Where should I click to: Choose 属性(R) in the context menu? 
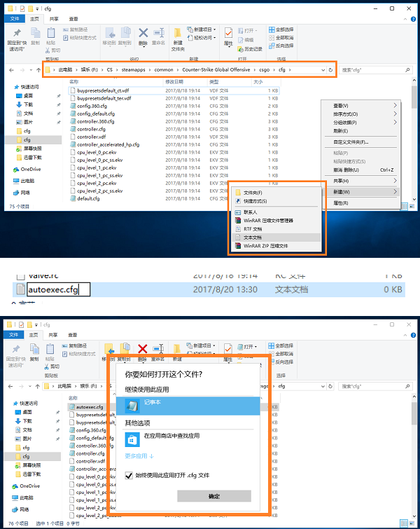(360, 202)
